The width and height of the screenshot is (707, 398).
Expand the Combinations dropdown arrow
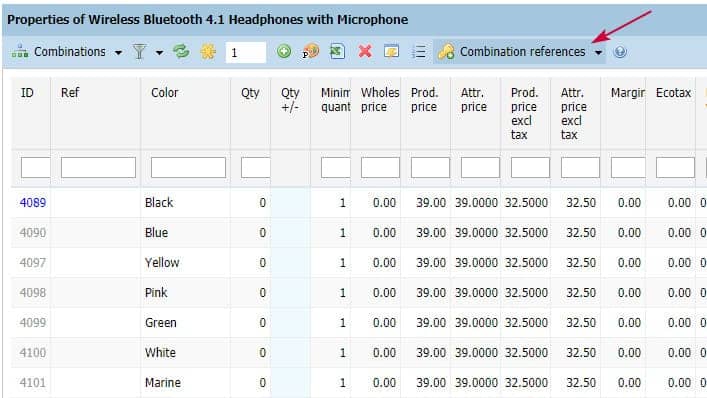[x=118, y=53]
